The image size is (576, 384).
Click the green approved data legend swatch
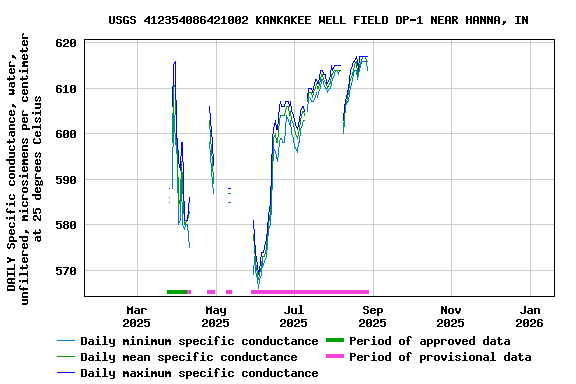[x=335, y=340]
